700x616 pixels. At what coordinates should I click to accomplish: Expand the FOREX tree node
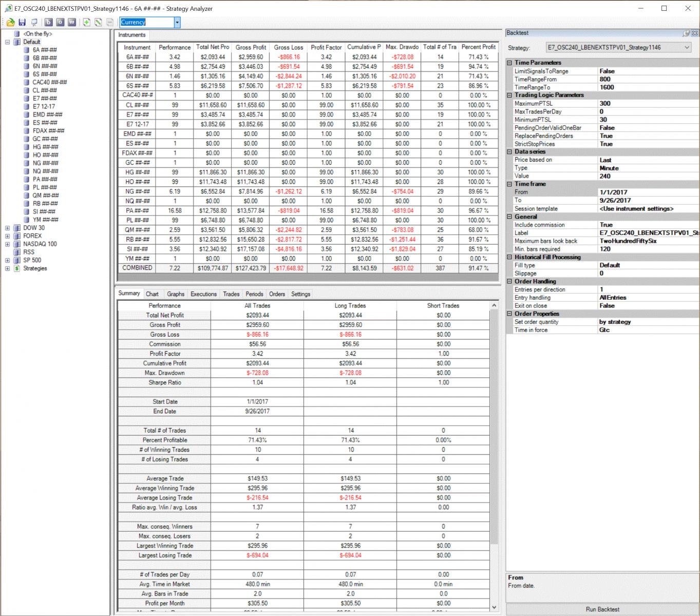tap(8, 236)
